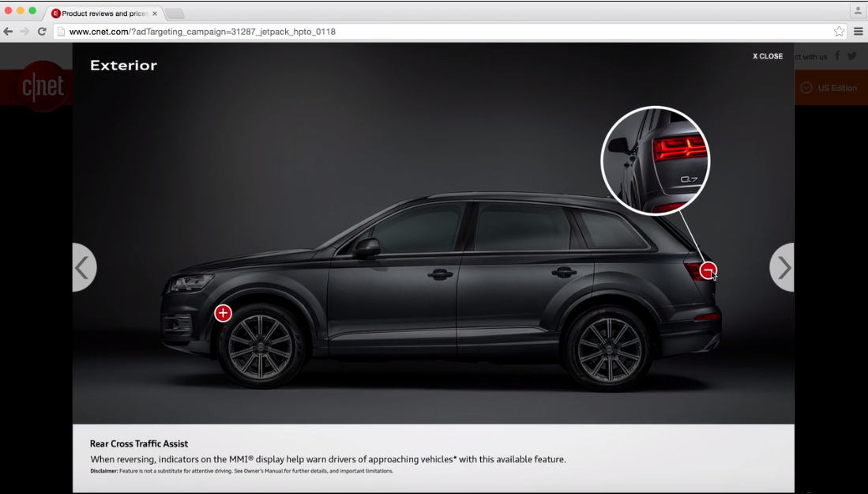Click the CNET logo
The width and height of the screenshot is (868, 494).
tap(43, 86)
